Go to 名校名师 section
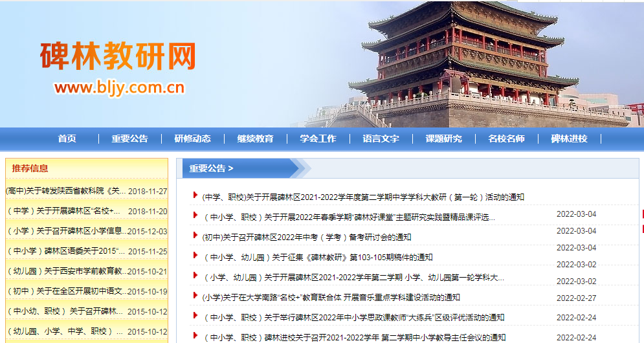 coord(507,139)
